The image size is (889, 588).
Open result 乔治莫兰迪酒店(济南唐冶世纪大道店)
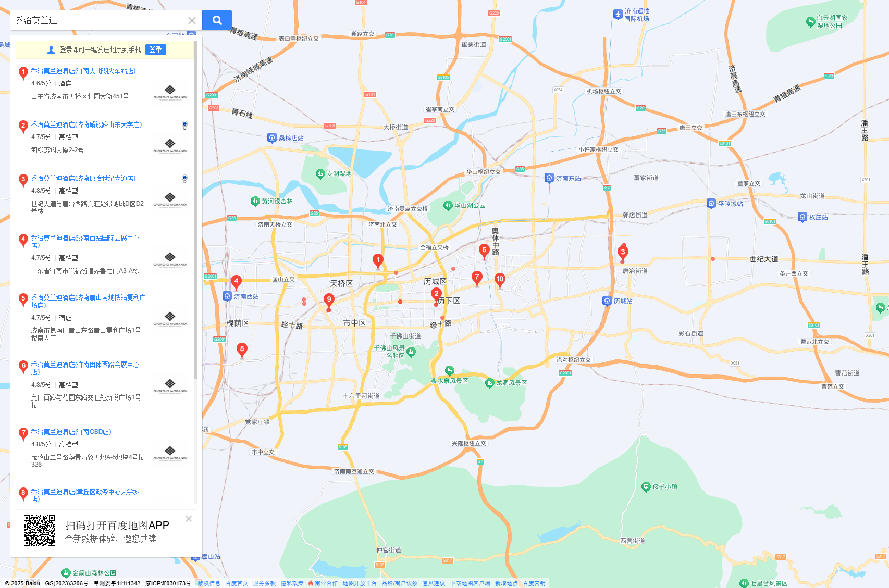pos(83,178)
